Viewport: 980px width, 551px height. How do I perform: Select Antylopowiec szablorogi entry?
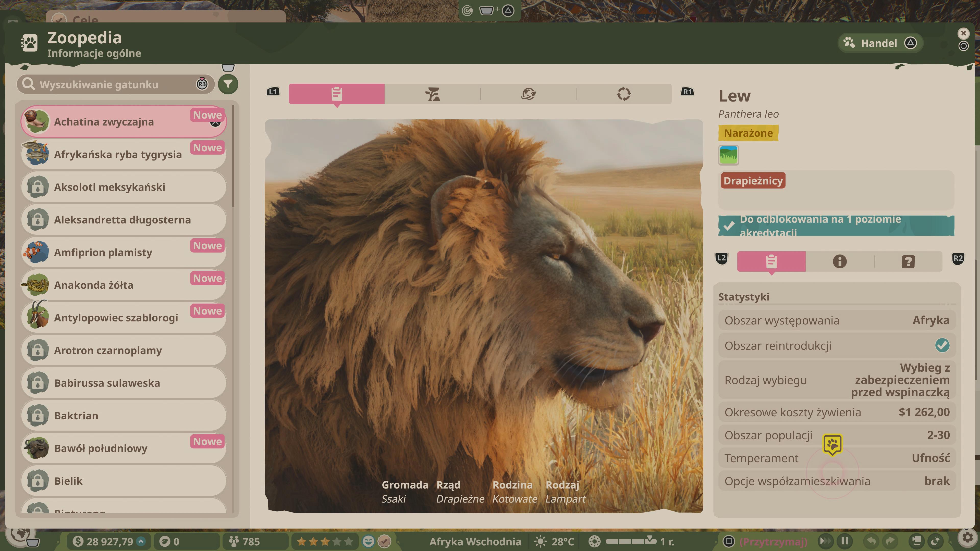[x=124, y=318]
